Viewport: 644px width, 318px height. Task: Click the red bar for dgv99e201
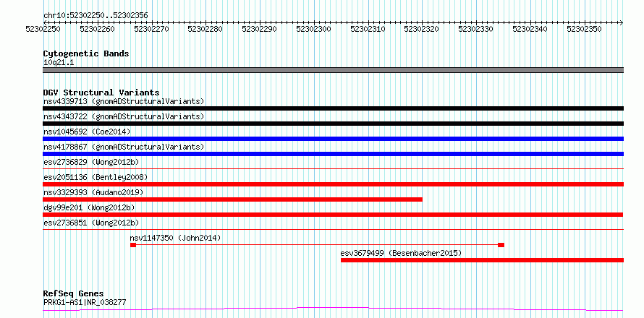333,215
